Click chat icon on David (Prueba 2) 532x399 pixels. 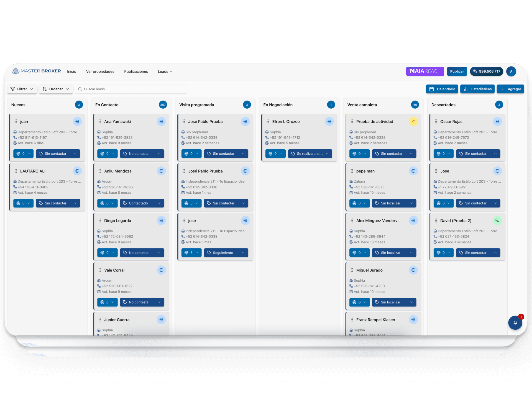pos(497,221)
